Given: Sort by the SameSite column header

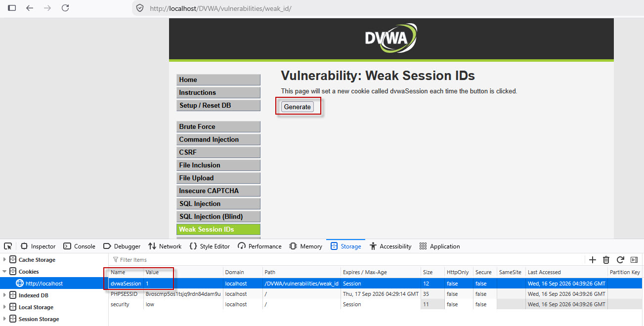Looking at the screenshot, I should [511, 272].
